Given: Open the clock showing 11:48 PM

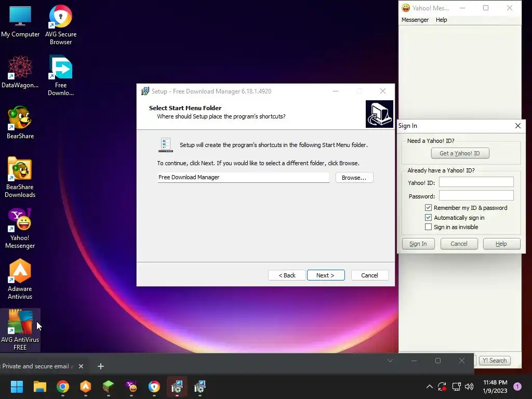Looking at the screenshot, I should [495, 382].
